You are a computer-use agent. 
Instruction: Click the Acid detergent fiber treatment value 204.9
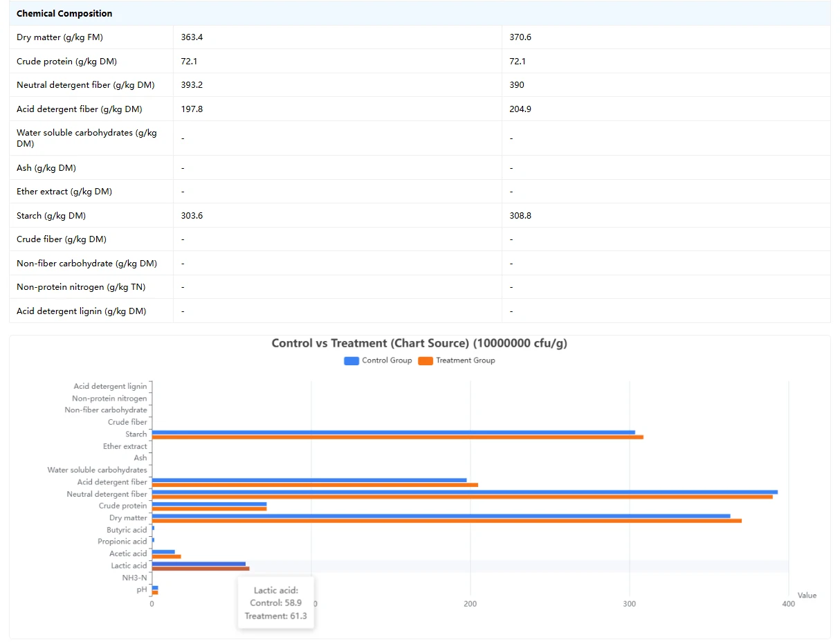(520, 109)
